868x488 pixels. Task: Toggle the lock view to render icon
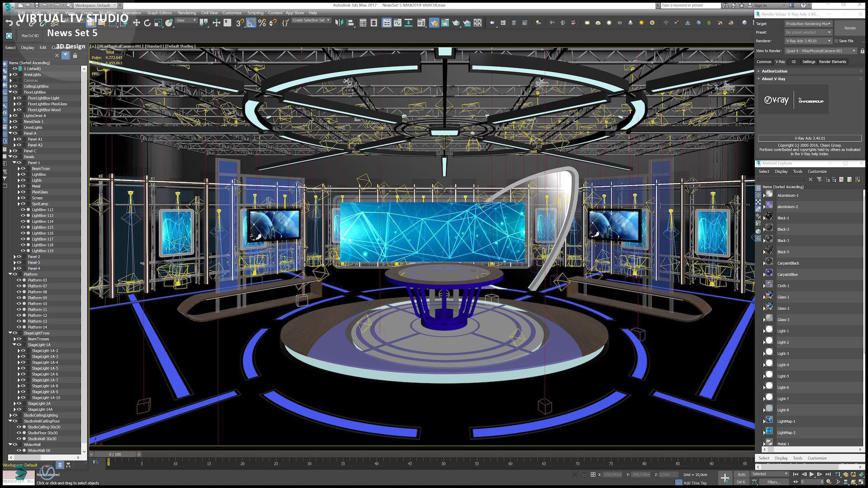pos(863,51)
